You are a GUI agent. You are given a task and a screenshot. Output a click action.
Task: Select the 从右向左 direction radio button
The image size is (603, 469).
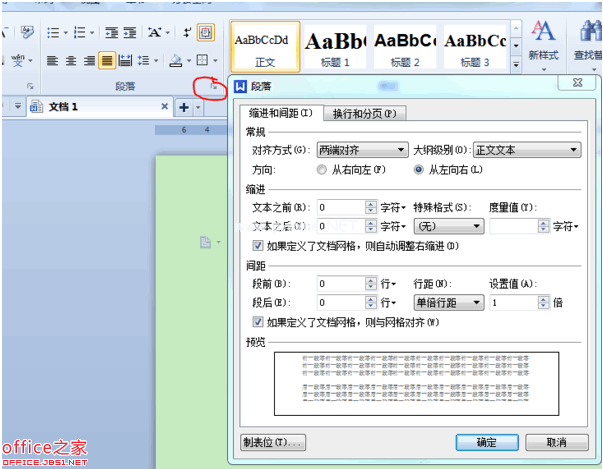321,170
